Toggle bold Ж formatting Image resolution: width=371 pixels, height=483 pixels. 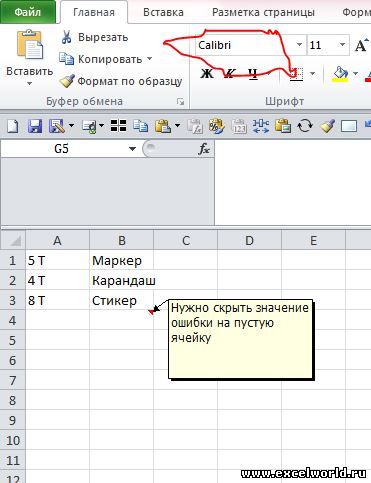[x=207, y=73]
